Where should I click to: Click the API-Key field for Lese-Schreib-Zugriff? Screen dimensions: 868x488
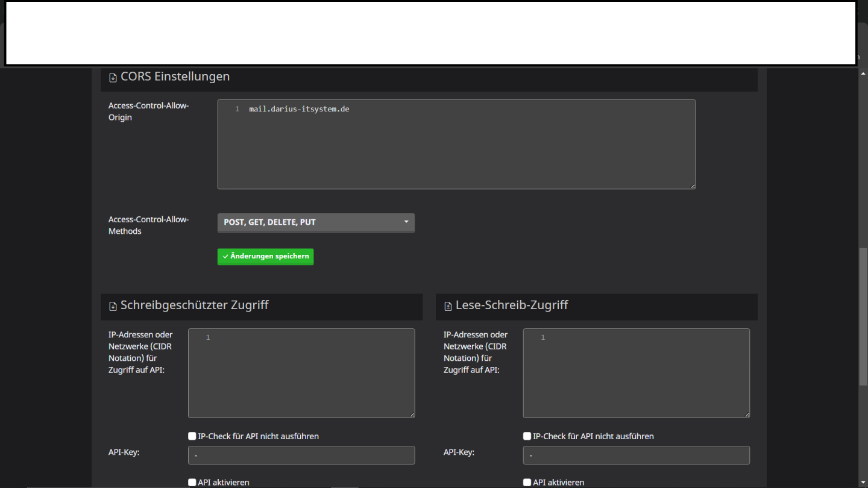click(637, 455)
